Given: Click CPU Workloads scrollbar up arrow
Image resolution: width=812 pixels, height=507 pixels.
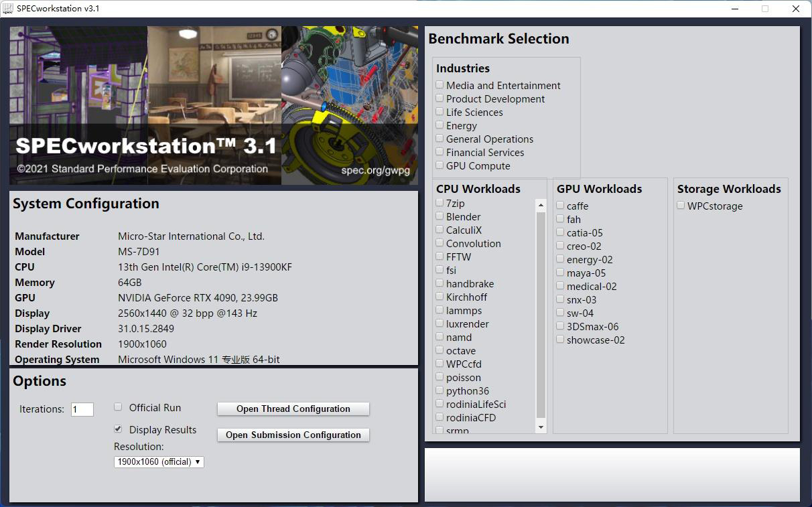Looking at the screenshot, I should (x=541, y=204).
